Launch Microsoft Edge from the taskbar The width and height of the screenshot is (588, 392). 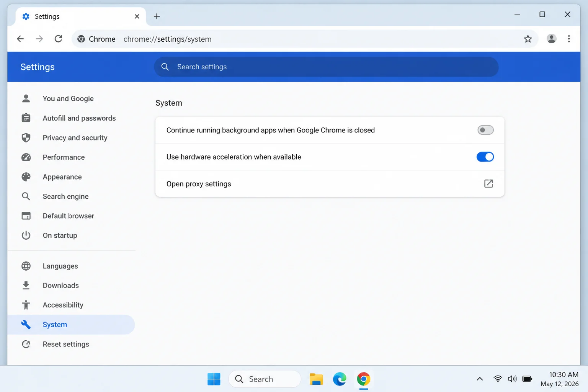pos(340,379)
